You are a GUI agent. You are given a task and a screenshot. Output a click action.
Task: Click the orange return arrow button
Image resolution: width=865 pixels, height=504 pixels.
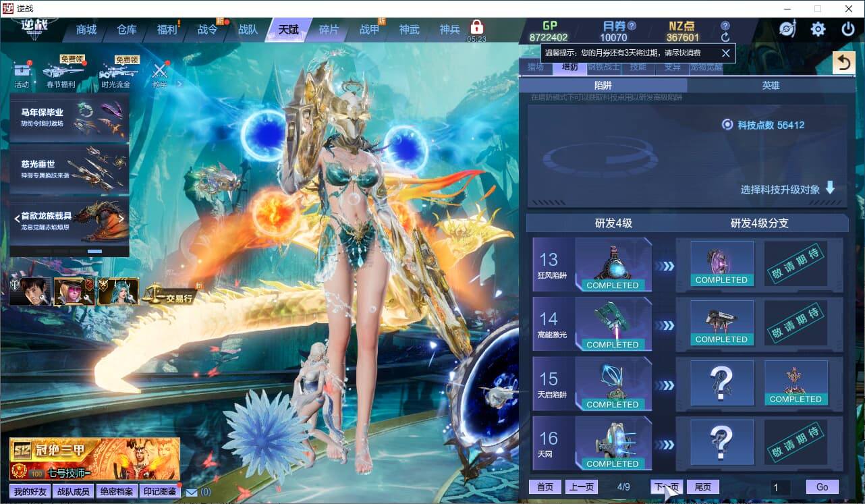pyautogui.click(x=843, y=63)
